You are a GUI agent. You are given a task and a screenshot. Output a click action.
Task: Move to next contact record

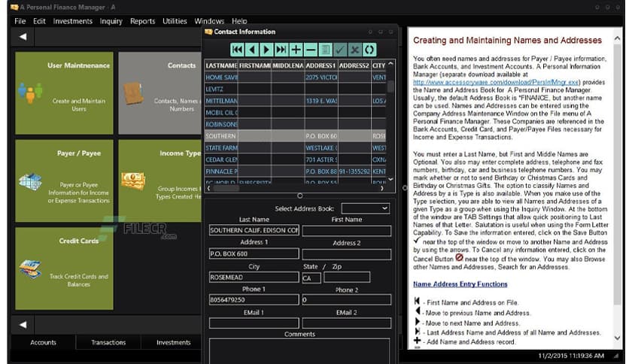tap(266, 50)
